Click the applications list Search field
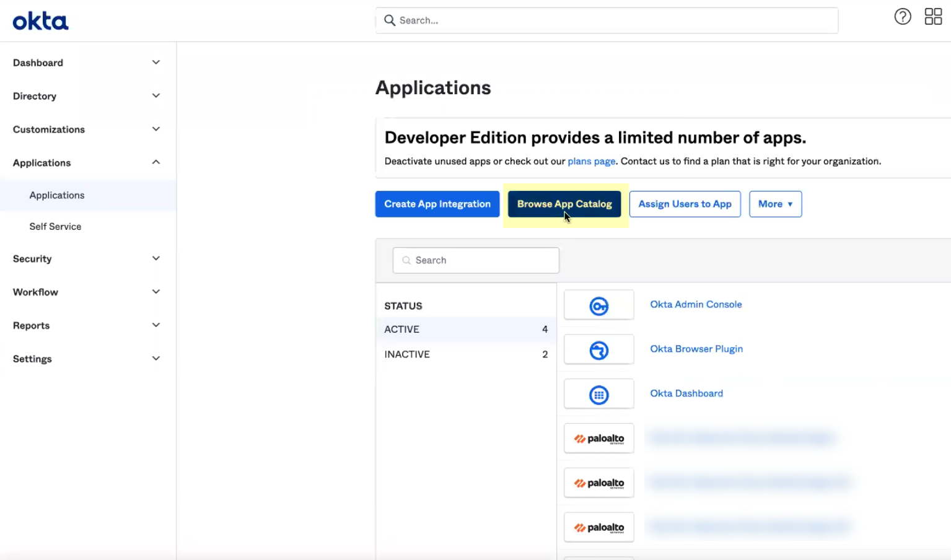The height and width of the screenshot is (560, 951). click(x=476, y=260)
